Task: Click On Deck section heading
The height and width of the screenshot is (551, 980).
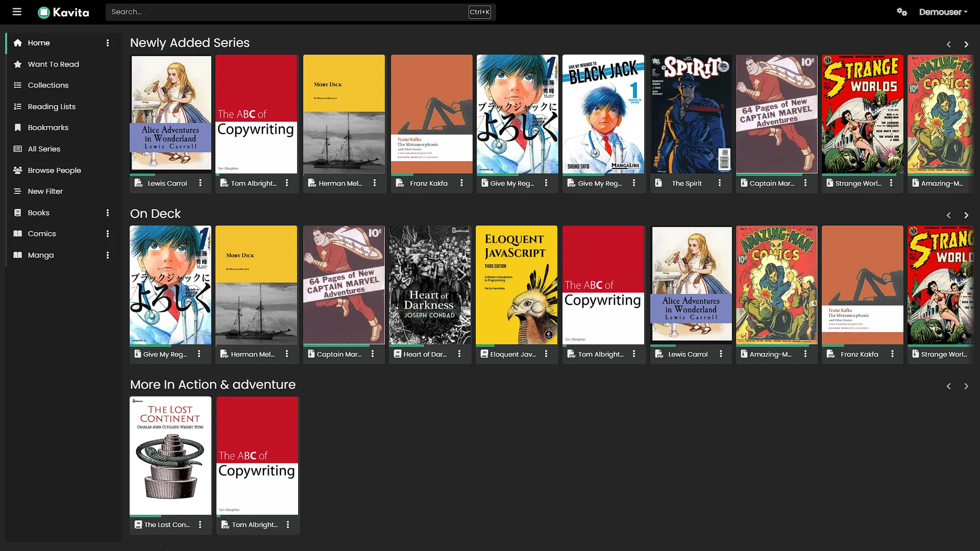Action: [x=155, y=214]
